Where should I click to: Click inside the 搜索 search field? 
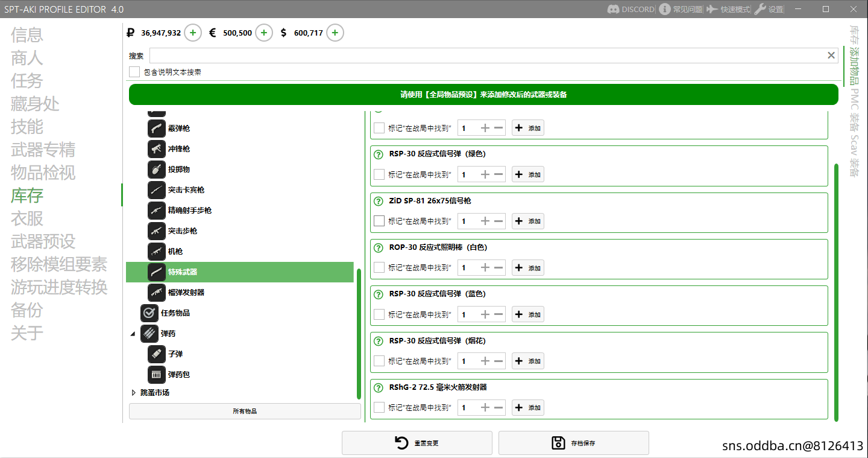tap(482, 56)
